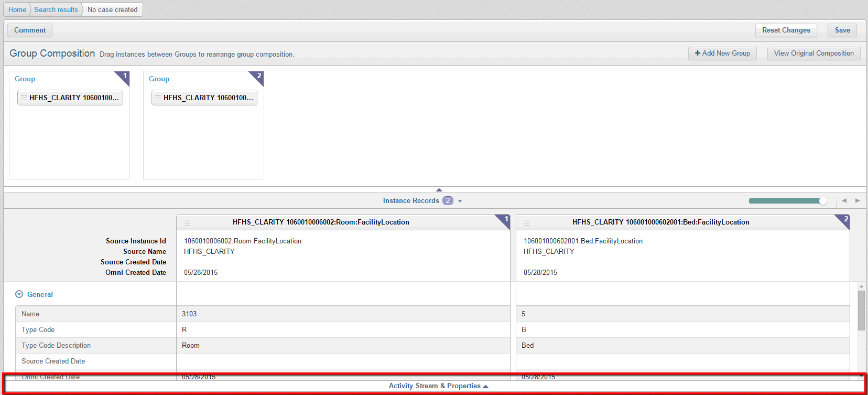This screenshot has height=395, width=868.
Task: Click drag handle icon on Room instance column header
Action: tap(187, 222)
